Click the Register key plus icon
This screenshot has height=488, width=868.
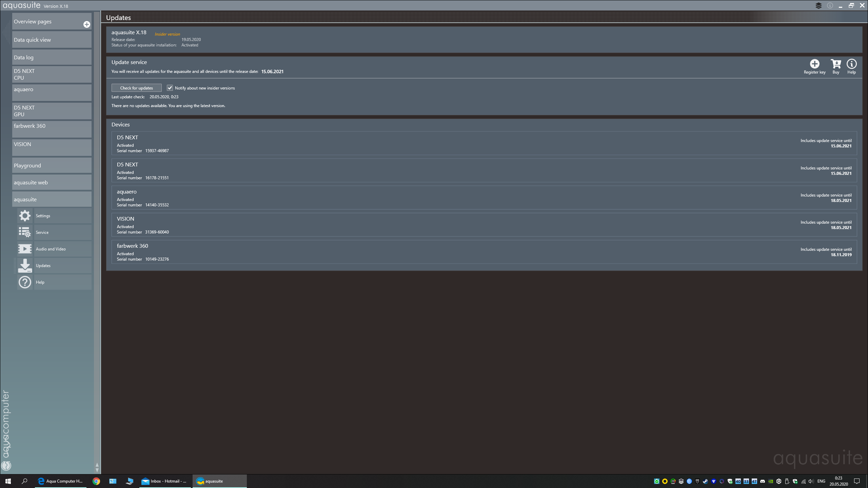click(814, 64)
